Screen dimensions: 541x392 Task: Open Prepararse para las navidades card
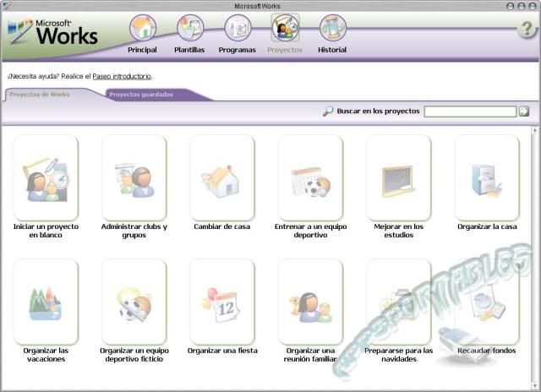tap(398, 302)
